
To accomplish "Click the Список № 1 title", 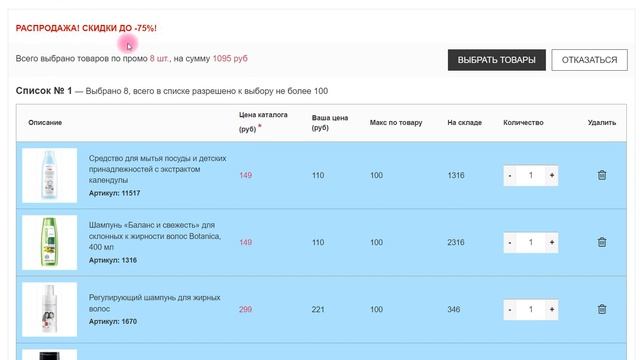I will (44, 91).
